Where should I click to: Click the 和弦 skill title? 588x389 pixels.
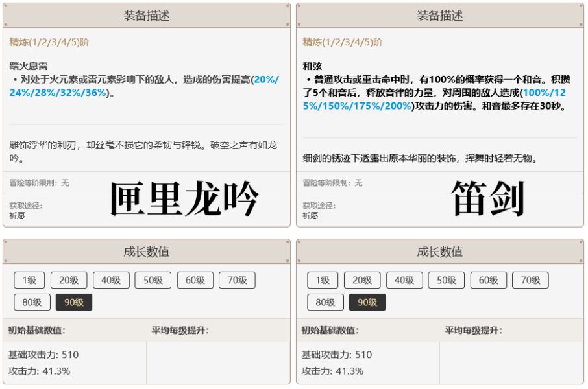[x=312, y=66]
